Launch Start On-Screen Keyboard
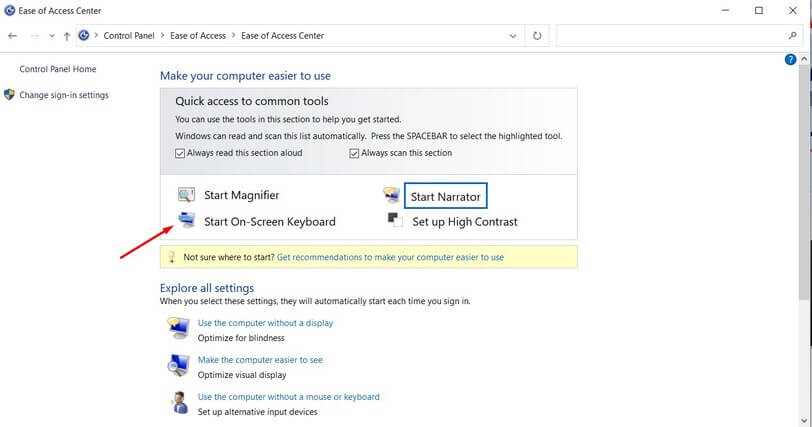The width and height of the screenshot is (812, 427). point(270,222)
